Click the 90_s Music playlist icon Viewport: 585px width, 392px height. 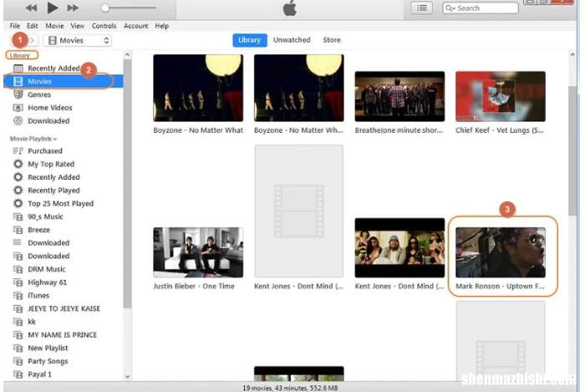tap(18, 216)
